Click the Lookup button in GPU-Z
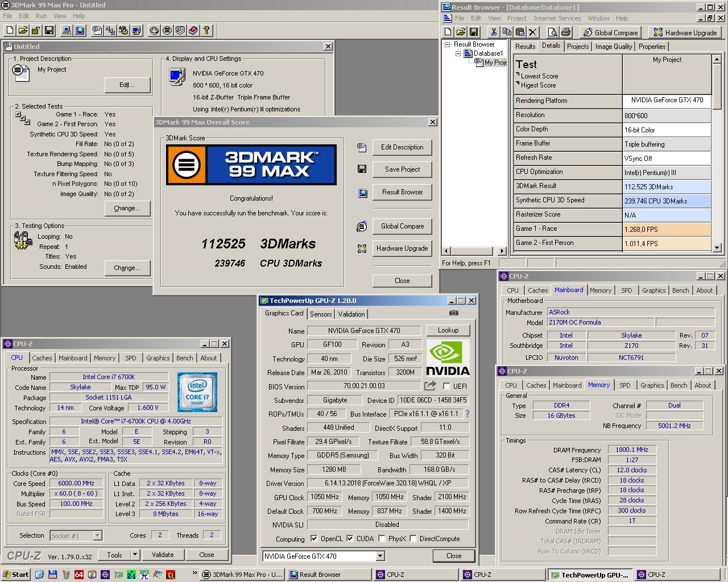This screenshot has width=728, height=582. click(448, 330)
